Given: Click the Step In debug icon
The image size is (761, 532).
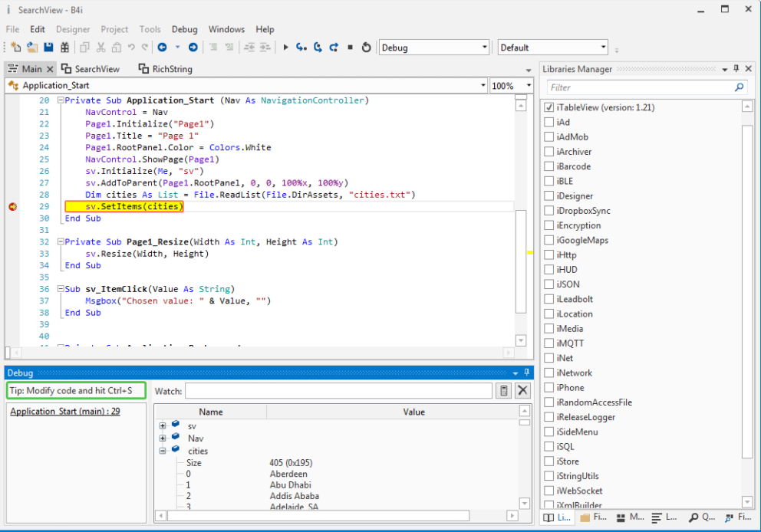Looking at the screenshot, I should pyautogui.click(x=301, y=47).
